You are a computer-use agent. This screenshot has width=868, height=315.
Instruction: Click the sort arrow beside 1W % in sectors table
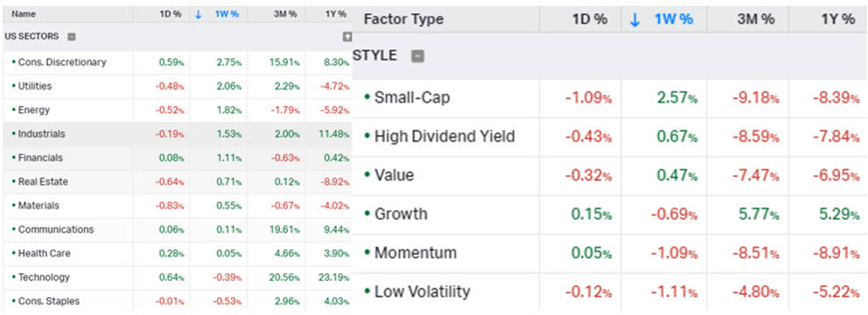point(199,14)
